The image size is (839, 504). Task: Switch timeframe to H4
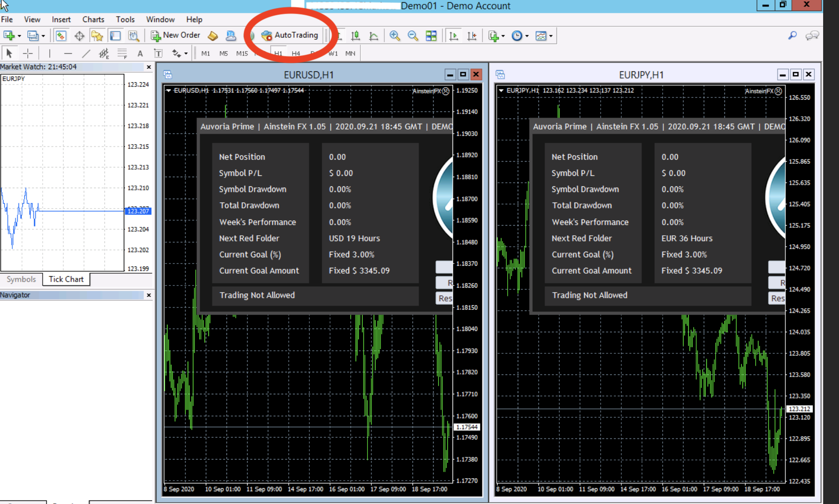(x=296, y=53)
